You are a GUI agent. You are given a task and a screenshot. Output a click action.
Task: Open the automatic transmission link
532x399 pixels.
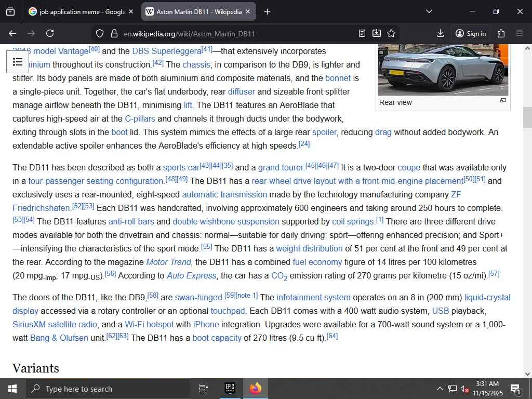[x=224, y=194]
